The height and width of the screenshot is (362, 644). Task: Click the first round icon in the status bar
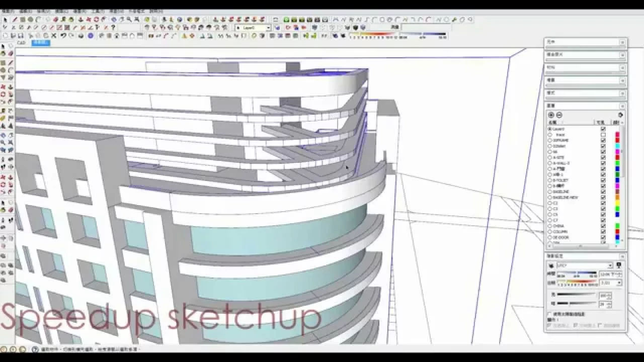pyautogui.click(x=4, y=349)
